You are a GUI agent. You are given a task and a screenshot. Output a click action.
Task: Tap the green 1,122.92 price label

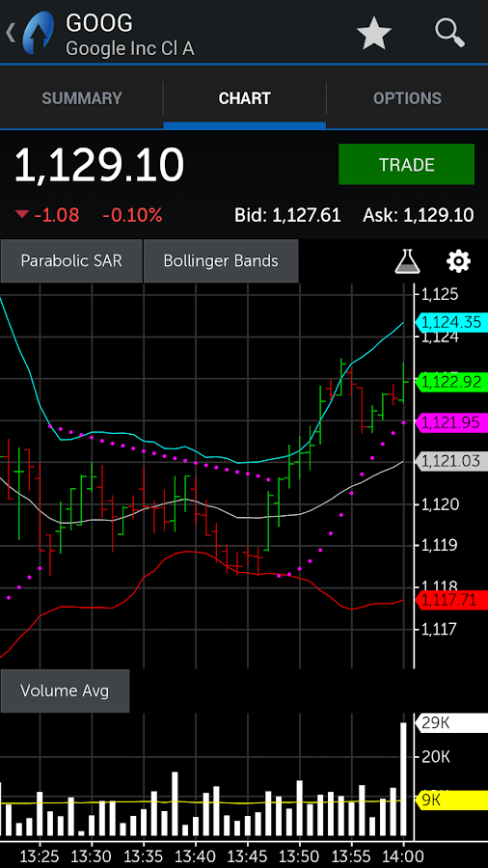coord(451,382)
